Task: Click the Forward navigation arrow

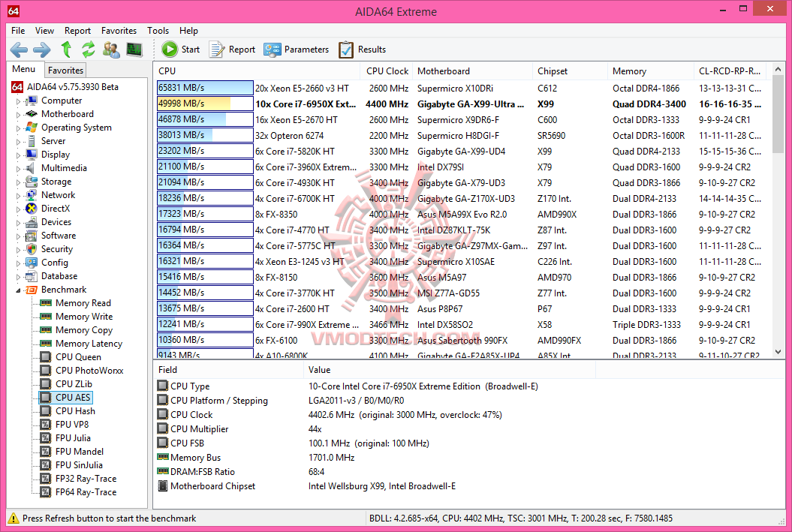Action: click(x=42, y=50)
